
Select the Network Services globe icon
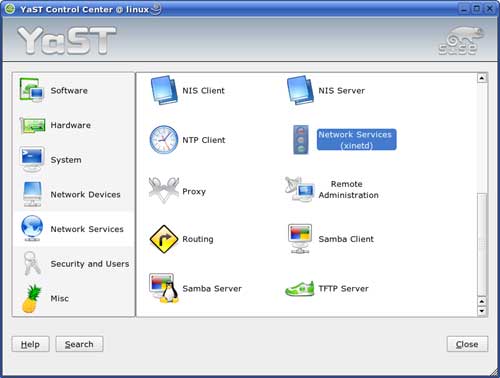32,228
